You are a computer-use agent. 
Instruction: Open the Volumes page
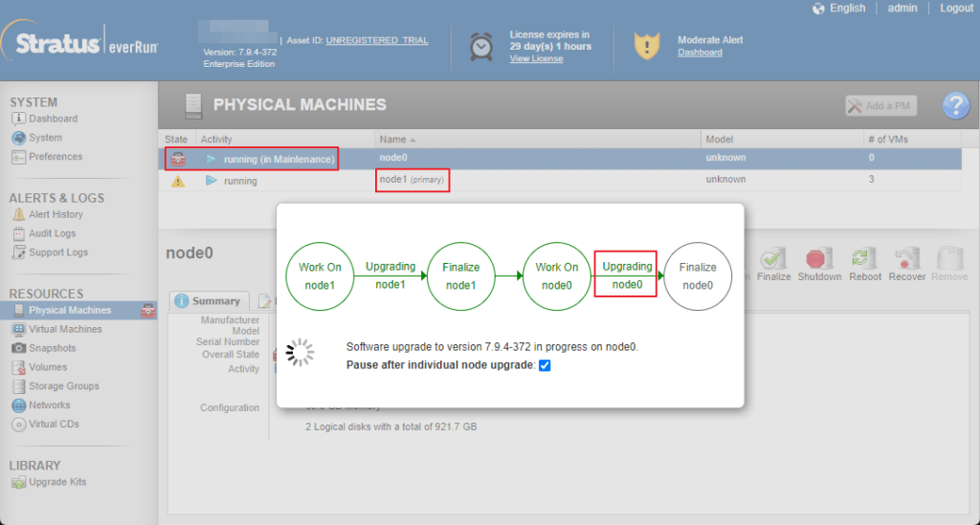click(48, 367)
